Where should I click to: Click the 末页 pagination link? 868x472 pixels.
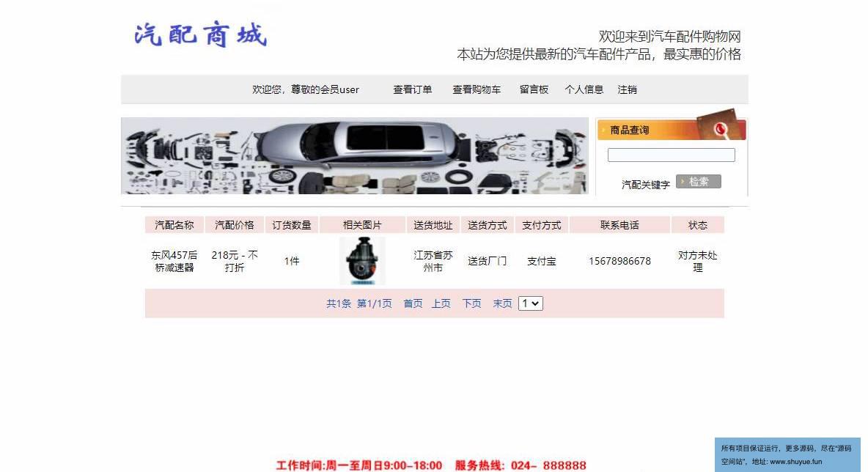[x=503, y=303]
